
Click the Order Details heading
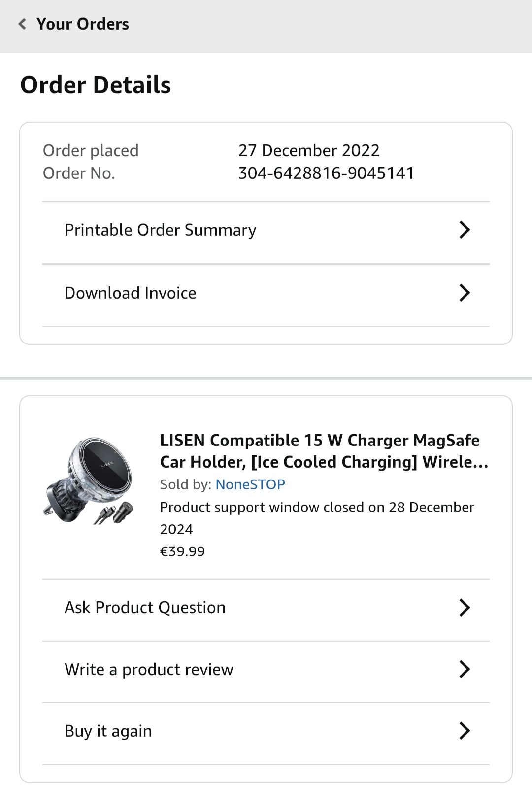coord(96,85)
